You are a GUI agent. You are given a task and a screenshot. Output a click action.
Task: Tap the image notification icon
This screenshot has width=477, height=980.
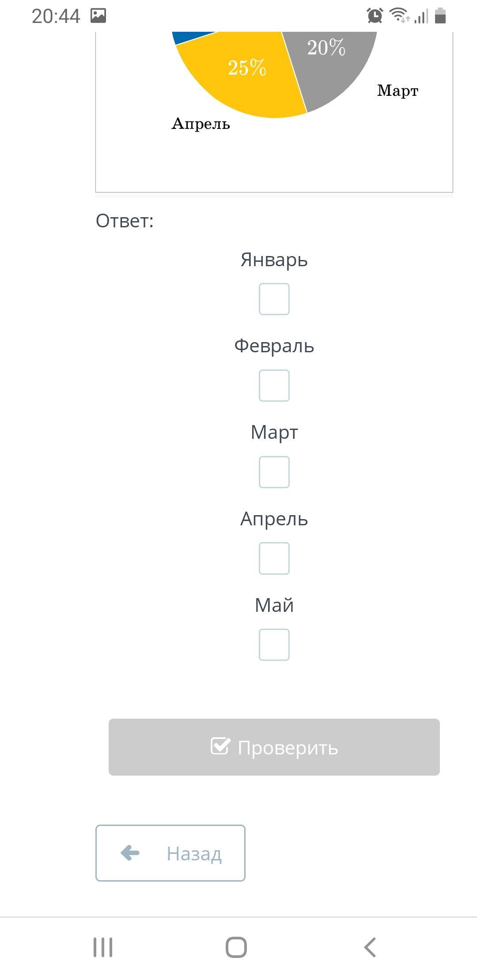[x=98, y=16]
